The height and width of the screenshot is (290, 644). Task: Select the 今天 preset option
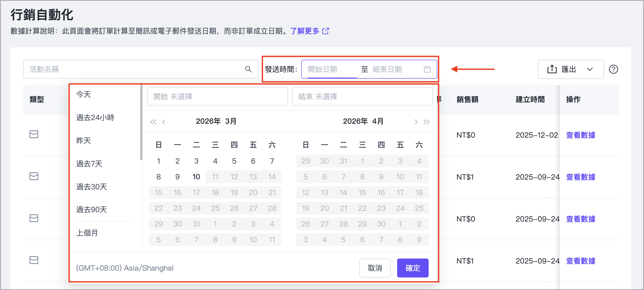83,95
